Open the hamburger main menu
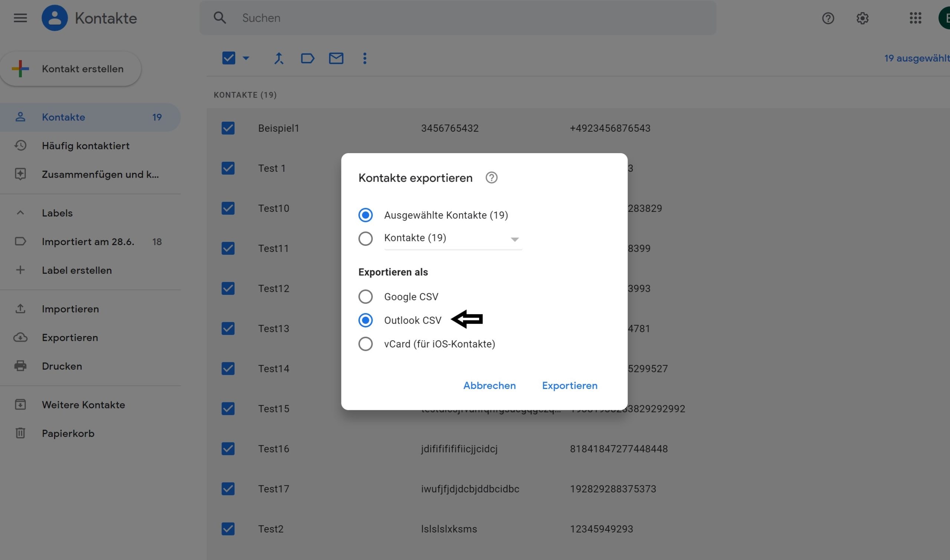Viewport: 950px width, 560px height. 20,18
